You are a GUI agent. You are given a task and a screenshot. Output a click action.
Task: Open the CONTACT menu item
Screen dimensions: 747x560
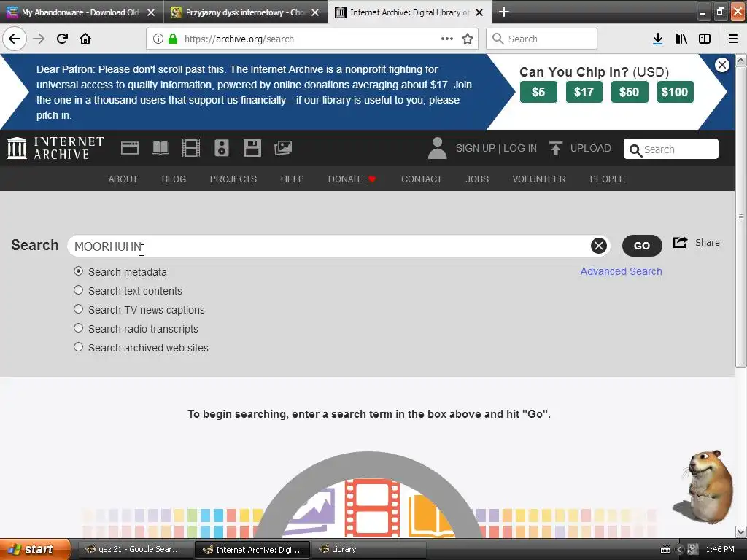(x=422, y=179)
